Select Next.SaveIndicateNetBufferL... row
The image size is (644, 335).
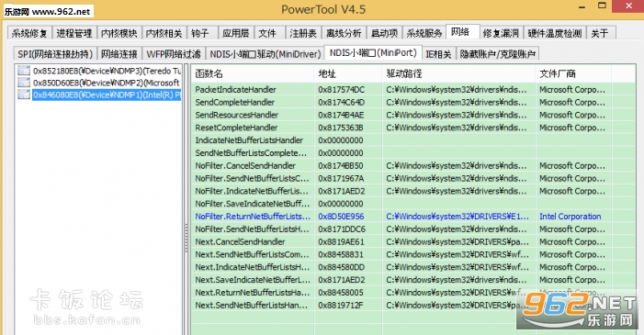pos(413,280)
